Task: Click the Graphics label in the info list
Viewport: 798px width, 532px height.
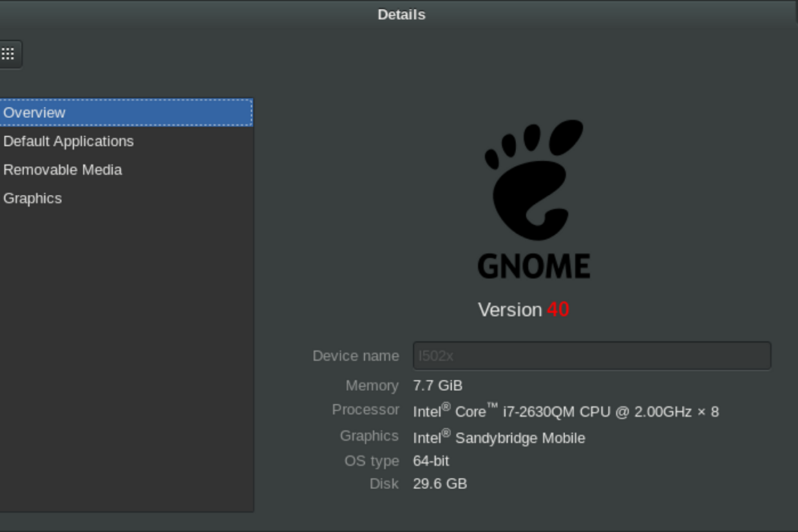Action: tap(369, 436)
